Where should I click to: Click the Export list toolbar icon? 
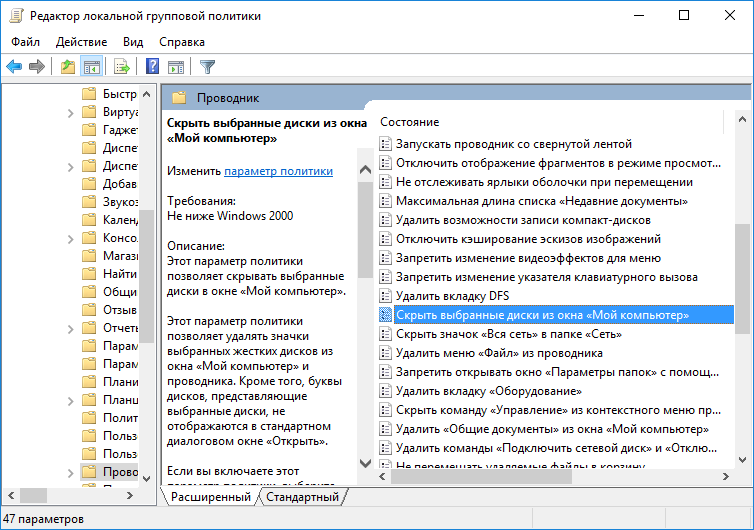(x=122, y=67)
